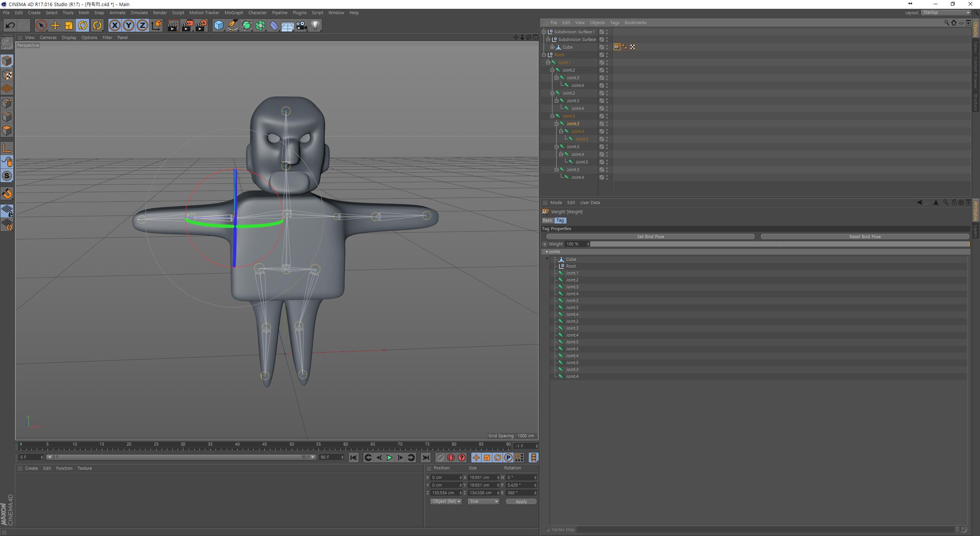Screen dimensions: 980x536
Task: Collapse the Joints section
Action: 547,252
